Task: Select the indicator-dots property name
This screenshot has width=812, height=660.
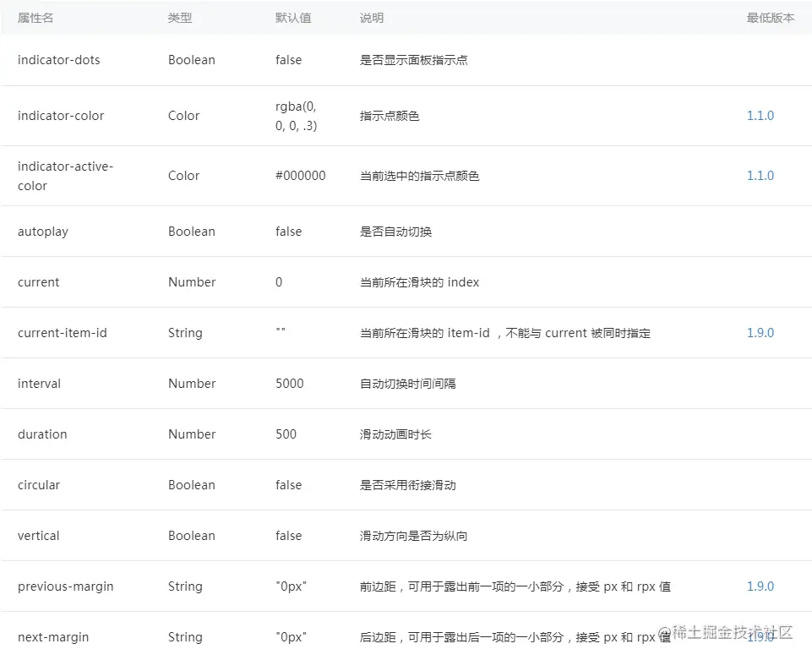Action: (58, 60)
